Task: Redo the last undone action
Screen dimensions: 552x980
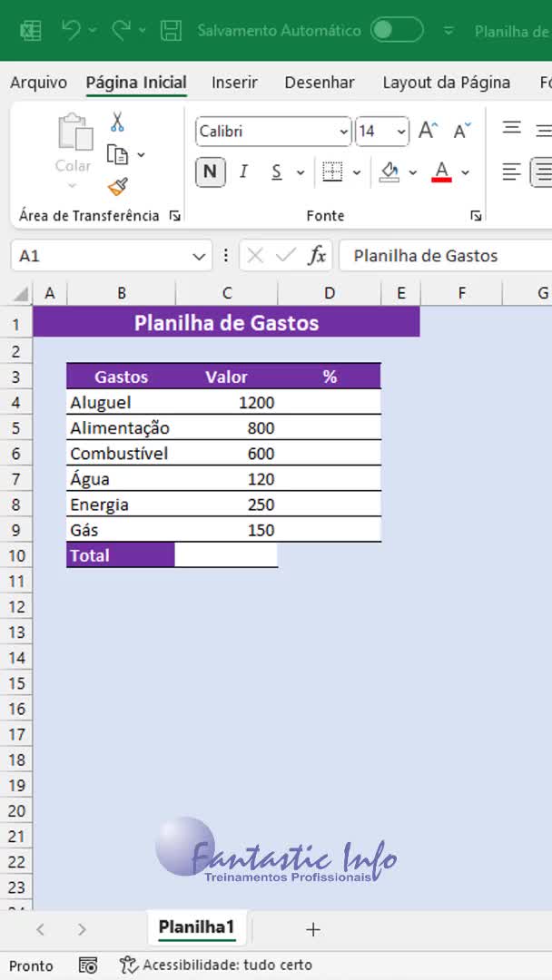Action: (121, 29)
